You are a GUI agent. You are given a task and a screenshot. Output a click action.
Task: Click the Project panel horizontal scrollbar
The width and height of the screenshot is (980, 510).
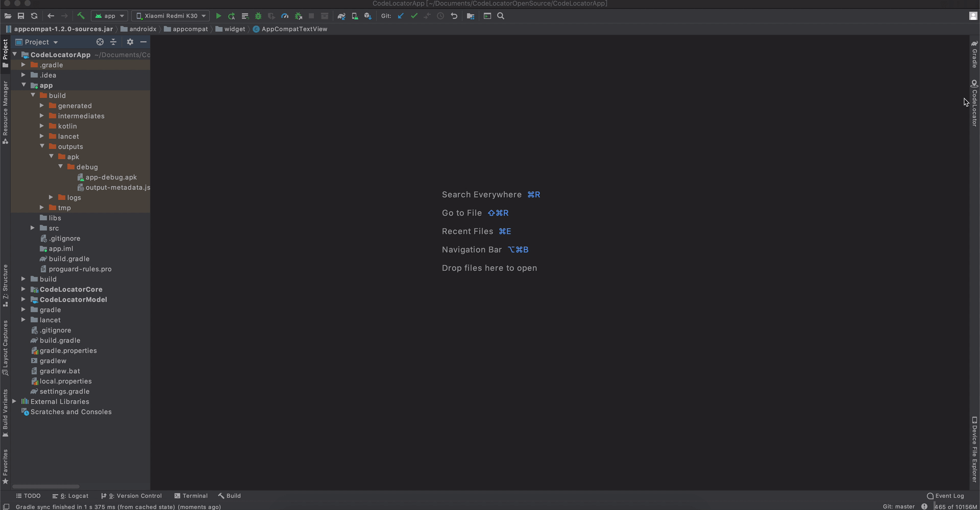46,487
